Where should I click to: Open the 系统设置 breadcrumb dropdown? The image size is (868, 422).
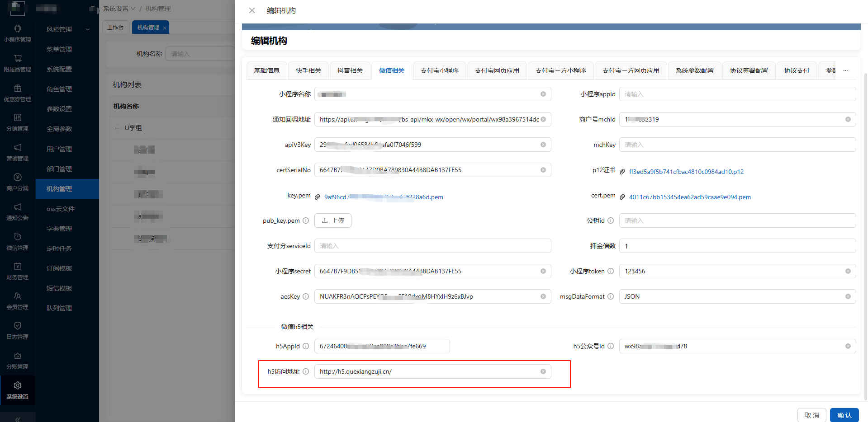click(x=119, y=9)
